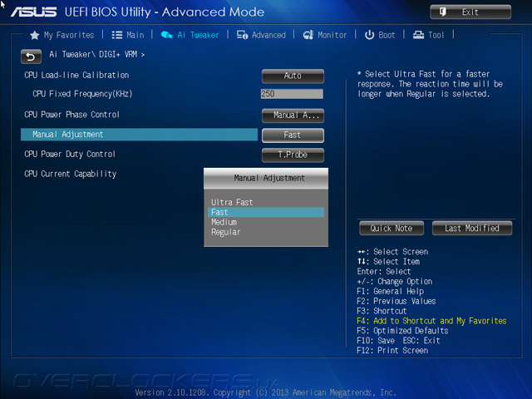Choose Medium in Manual Adjustment popup
532x399 pixels.
(x=266, y=222)
